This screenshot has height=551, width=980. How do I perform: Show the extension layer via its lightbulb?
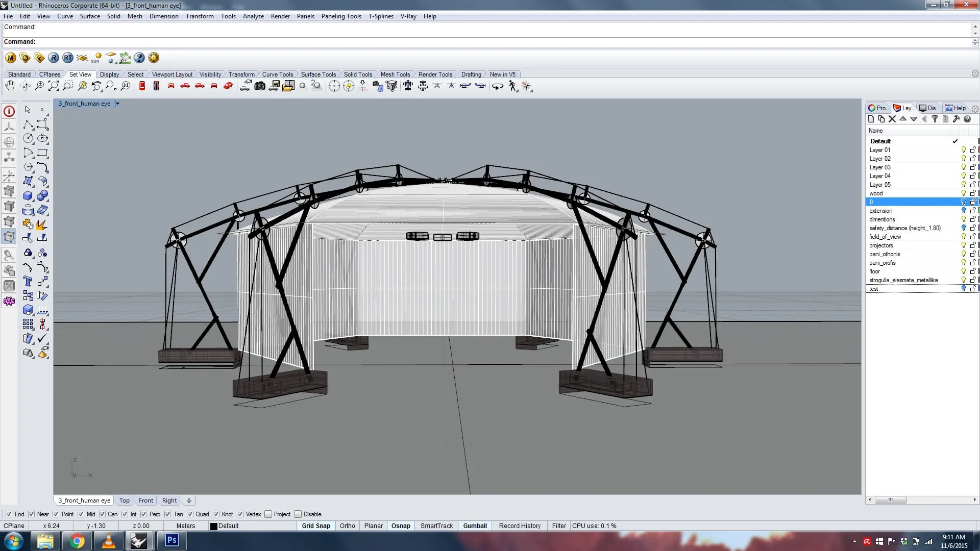pyautogui.click(x=964, y=211)
